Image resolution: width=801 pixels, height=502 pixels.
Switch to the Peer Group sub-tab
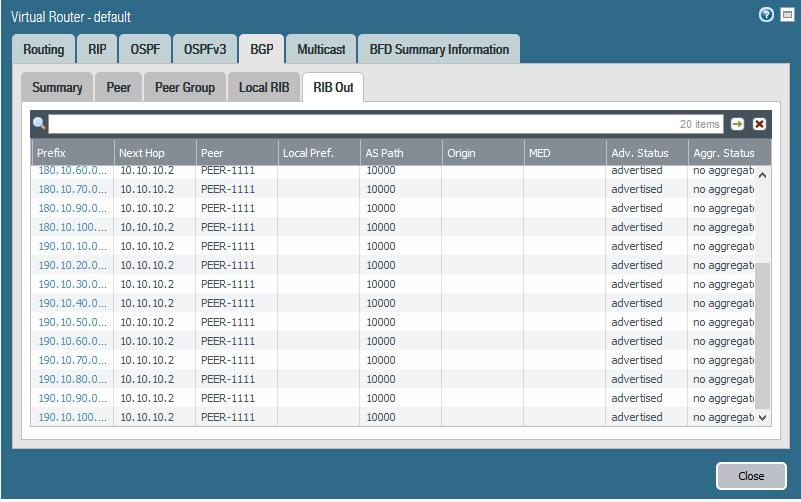[x=185, y=87]
